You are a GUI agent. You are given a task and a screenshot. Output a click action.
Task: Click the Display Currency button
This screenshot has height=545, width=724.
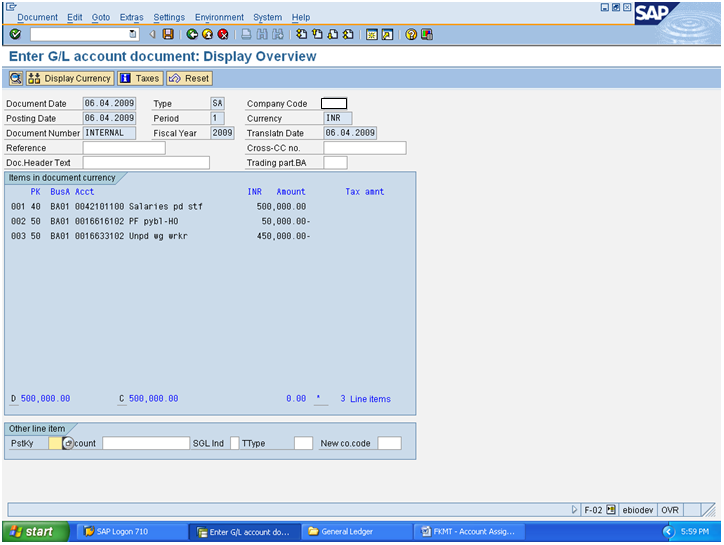tap(70, 79)
